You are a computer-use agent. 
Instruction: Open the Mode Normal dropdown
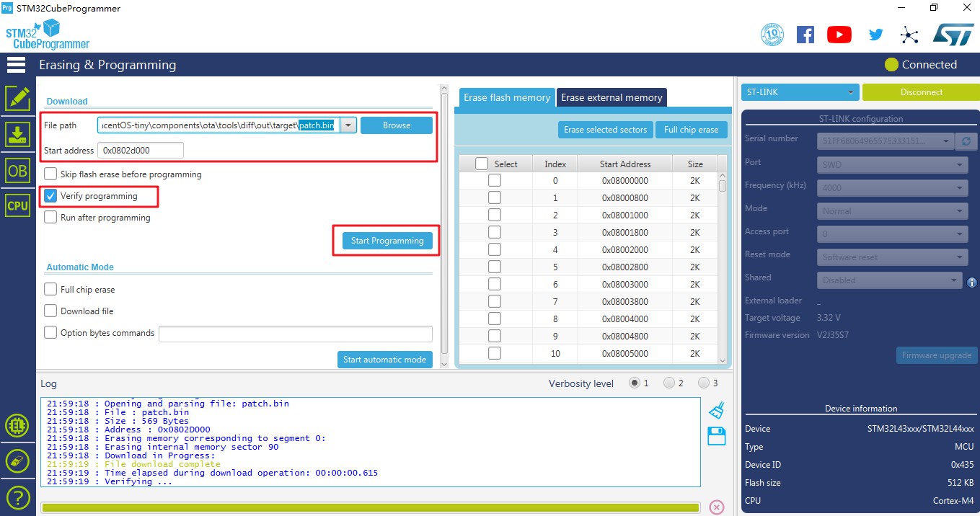[x=892, y=211]
